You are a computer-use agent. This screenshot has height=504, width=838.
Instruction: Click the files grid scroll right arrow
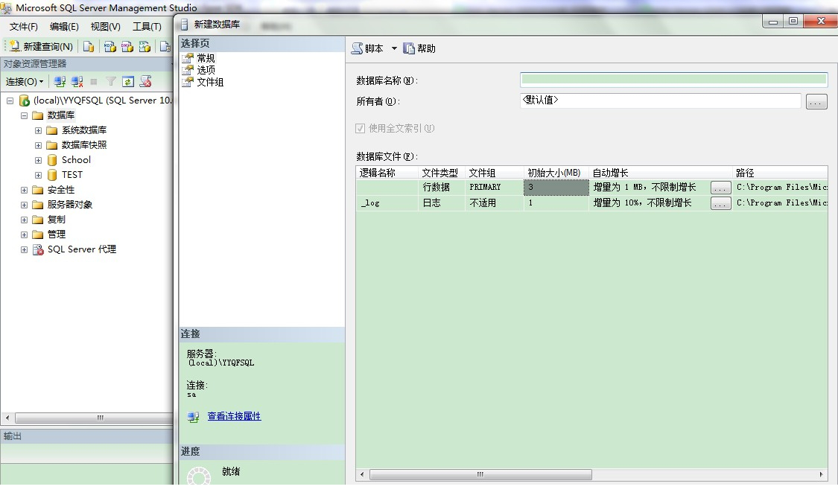click(822, 474)
